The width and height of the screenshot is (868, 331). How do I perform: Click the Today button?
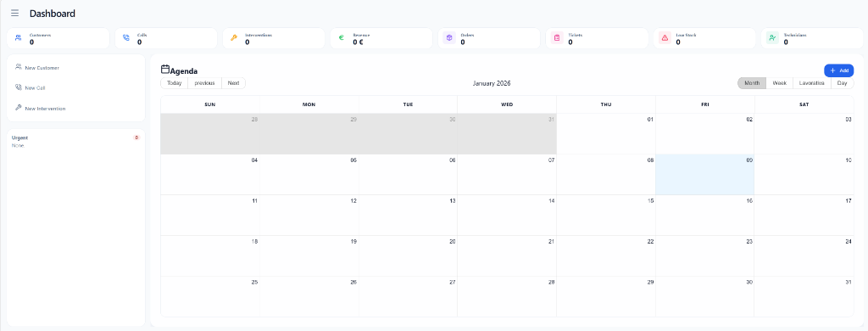[175, 83]
